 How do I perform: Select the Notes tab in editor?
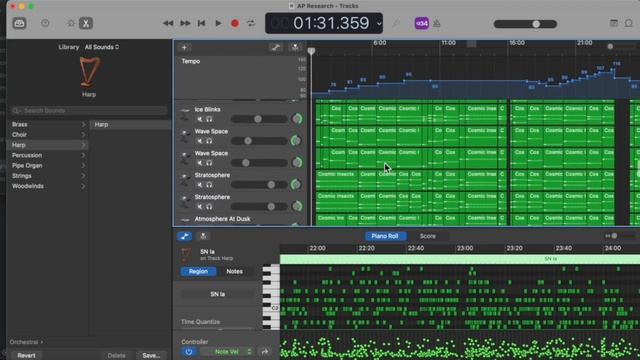tap(234, 271)
